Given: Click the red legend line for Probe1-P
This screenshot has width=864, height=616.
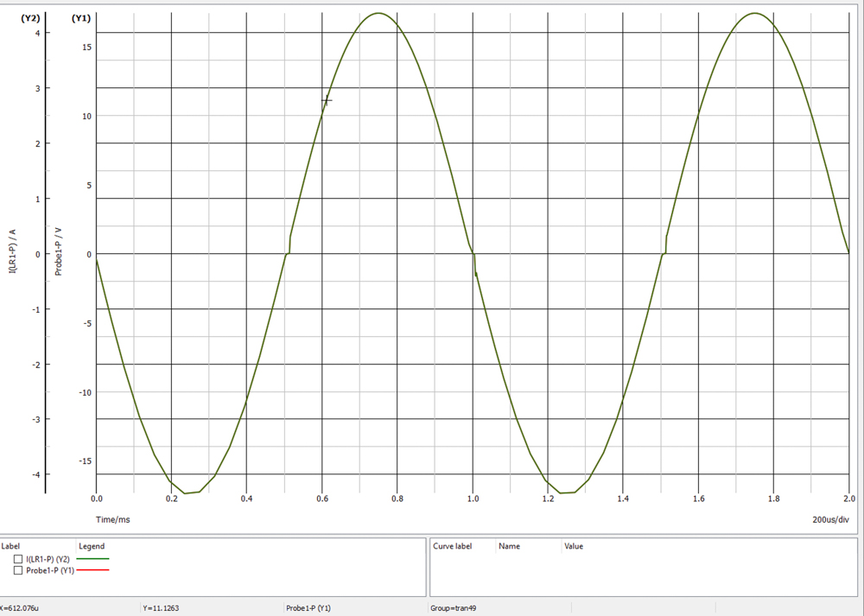Looking at the screenshot, I should click(92, 569).
